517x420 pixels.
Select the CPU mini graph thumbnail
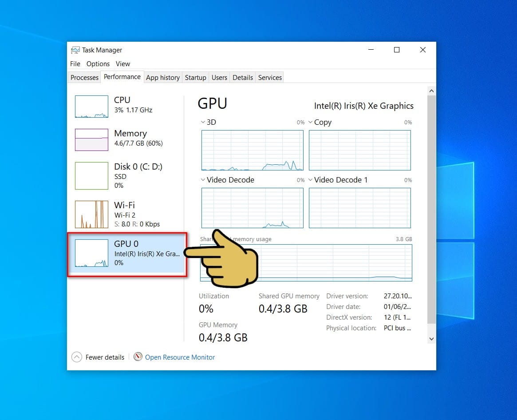tap(91, 107)
